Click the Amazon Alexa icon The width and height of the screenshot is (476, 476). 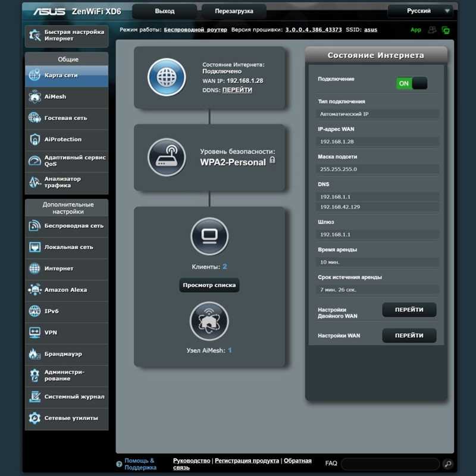pyautogui.click(x=35, y=290)
